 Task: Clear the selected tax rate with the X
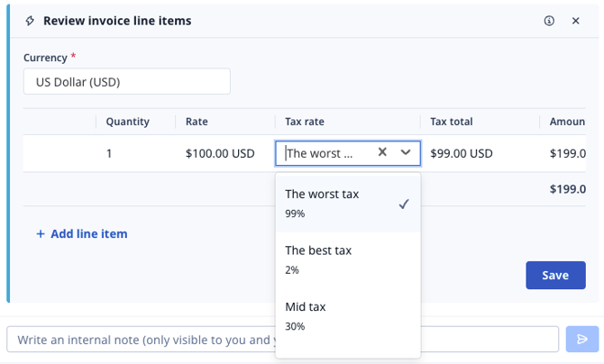pyautogui.click(x=382, y=153)
